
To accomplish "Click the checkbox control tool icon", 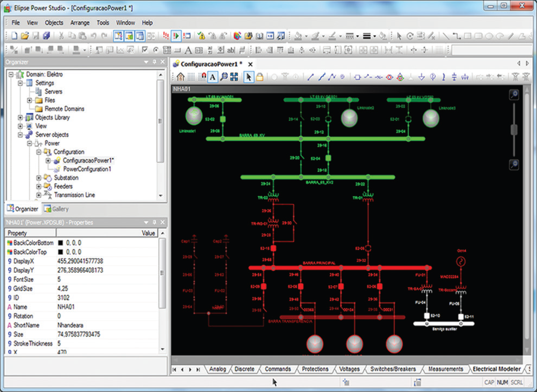I will click(x=145, y=50).
